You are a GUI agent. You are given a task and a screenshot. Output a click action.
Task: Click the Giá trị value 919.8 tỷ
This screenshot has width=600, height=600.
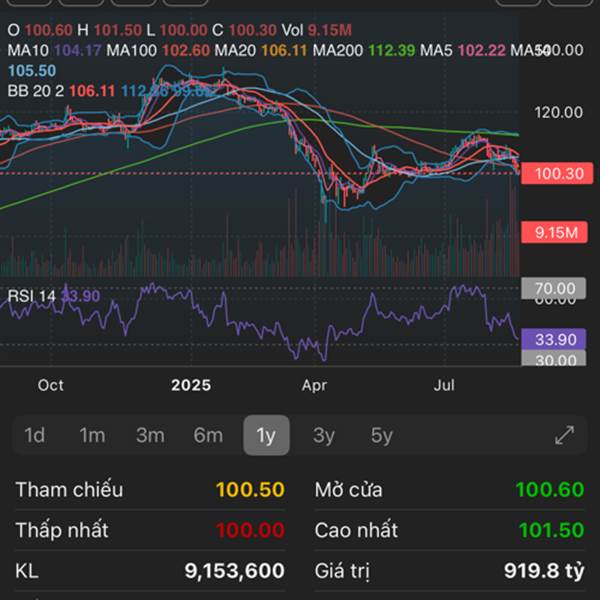point(544,571)
